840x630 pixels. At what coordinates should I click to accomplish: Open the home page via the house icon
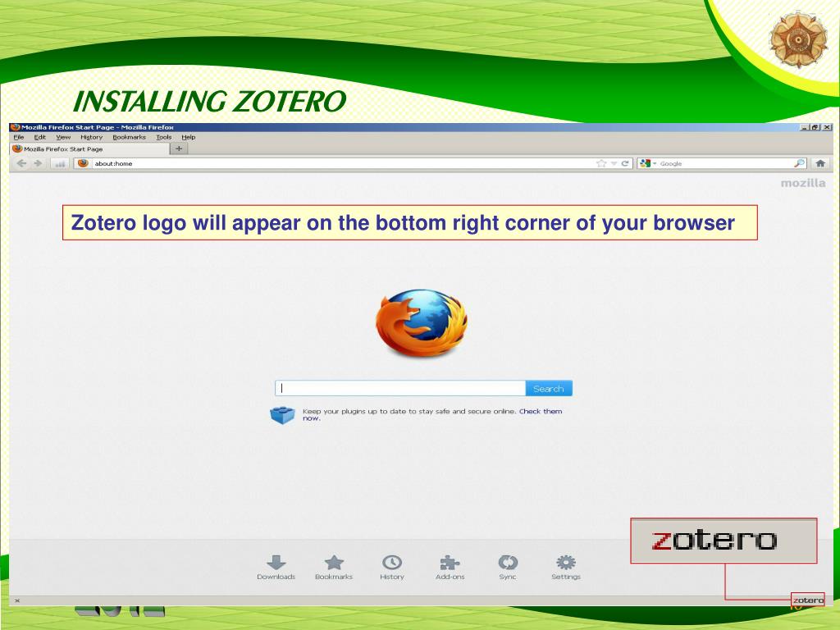[820, 163]
